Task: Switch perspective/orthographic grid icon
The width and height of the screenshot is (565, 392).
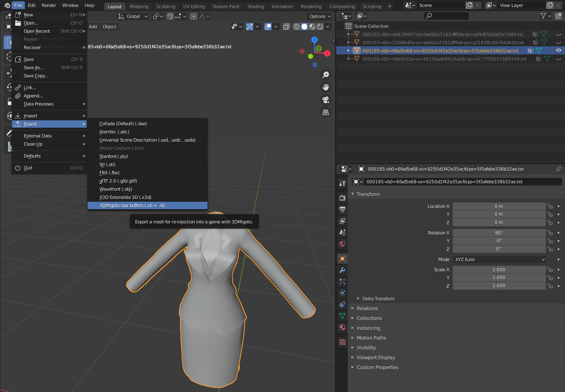Action: [x=326, y=112]
